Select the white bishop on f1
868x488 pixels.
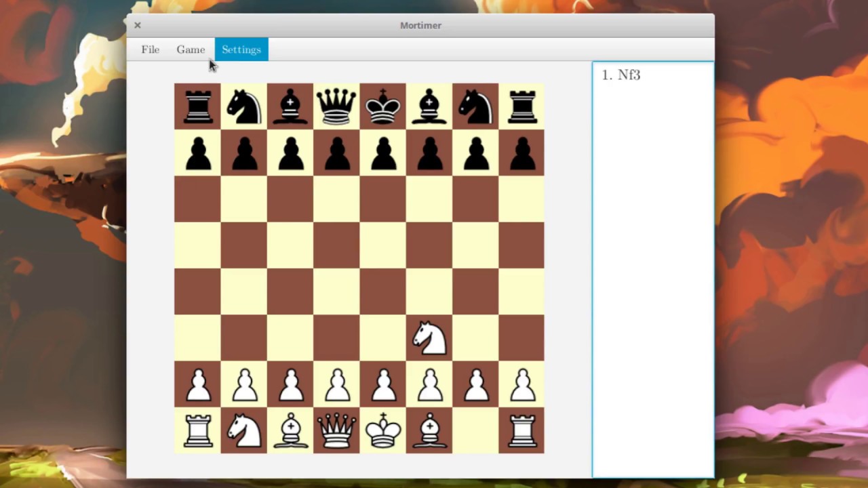coord(429,430)
